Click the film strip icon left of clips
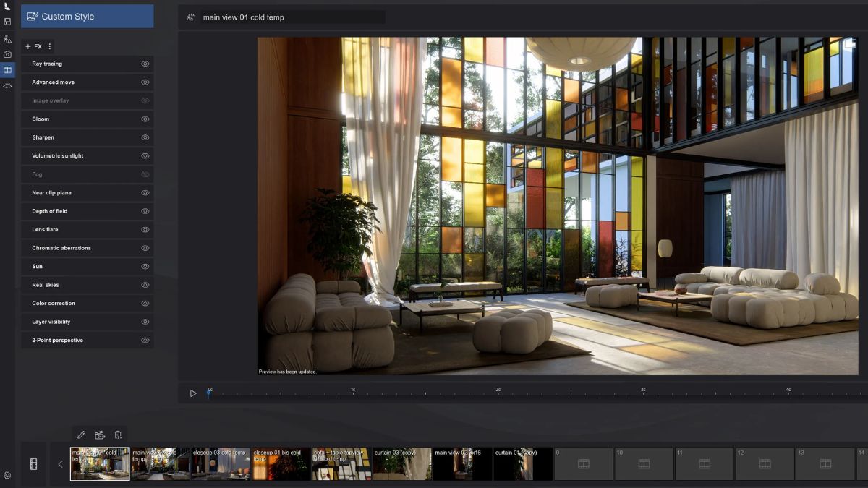Viewport: 868px width, 488px height. tap(33, 464)
